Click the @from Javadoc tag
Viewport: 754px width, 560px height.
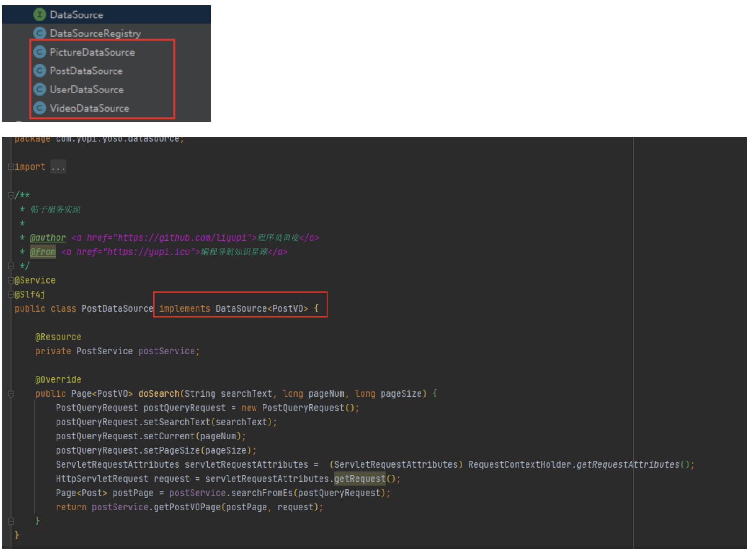point(43,252)
